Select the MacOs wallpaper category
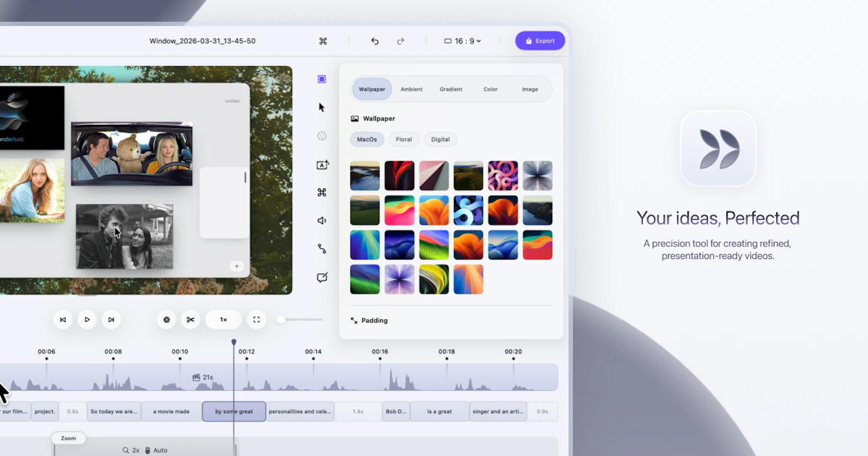Screen dimensions: 868x456 point(367,140)
